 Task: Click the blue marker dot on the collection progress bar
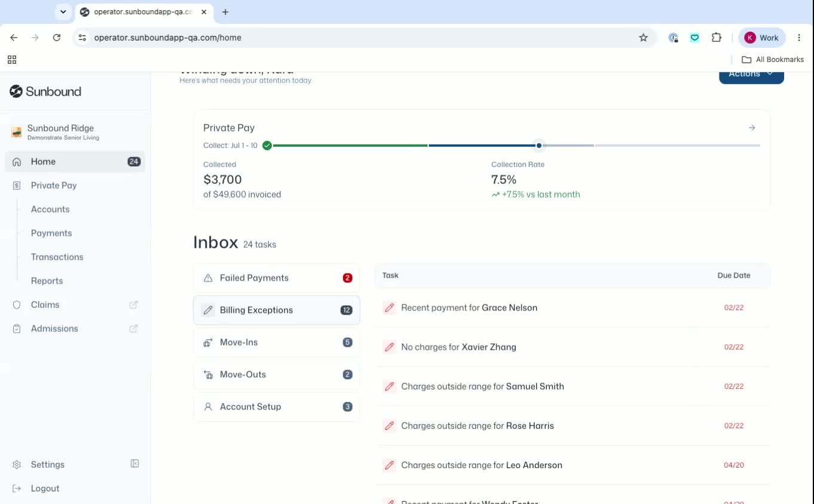(539, 145)
